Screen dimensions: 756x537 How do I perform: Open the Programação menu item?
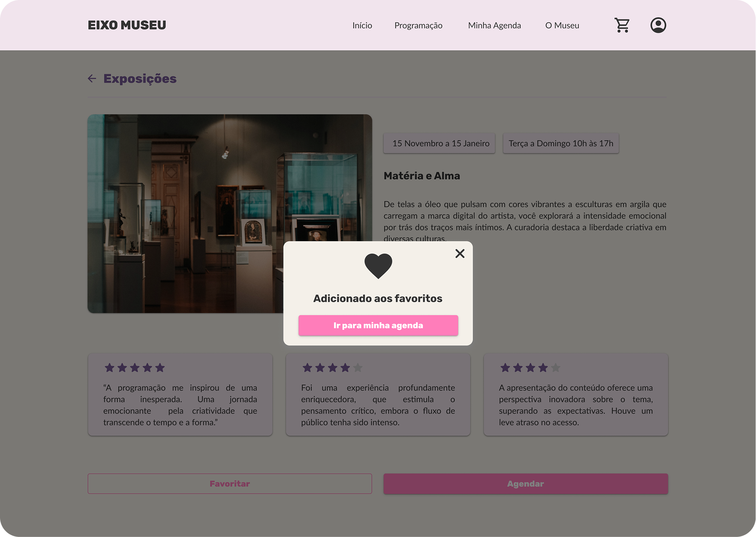click(x=418, y=25)
